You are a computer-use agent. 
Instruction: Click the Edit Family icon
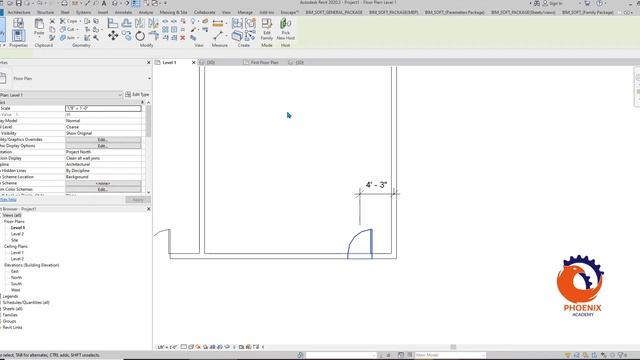pos(267,29)
